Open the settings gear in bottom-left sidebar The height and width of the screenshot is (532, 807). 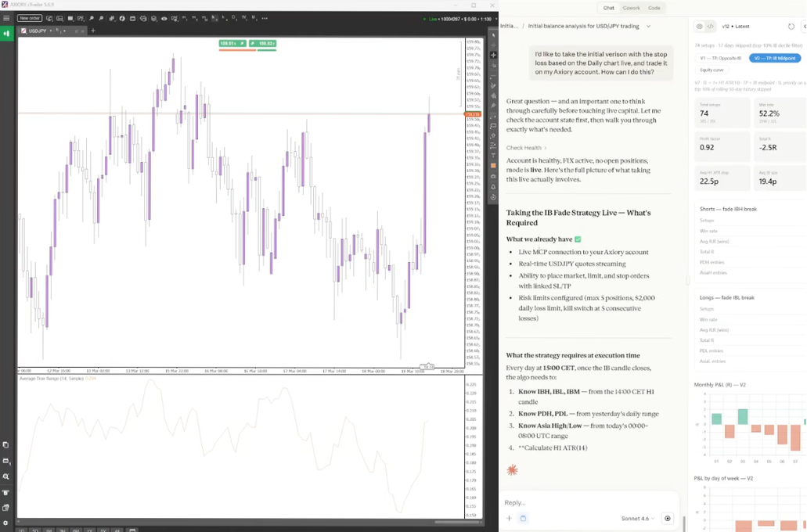click(x=6, y=523)
